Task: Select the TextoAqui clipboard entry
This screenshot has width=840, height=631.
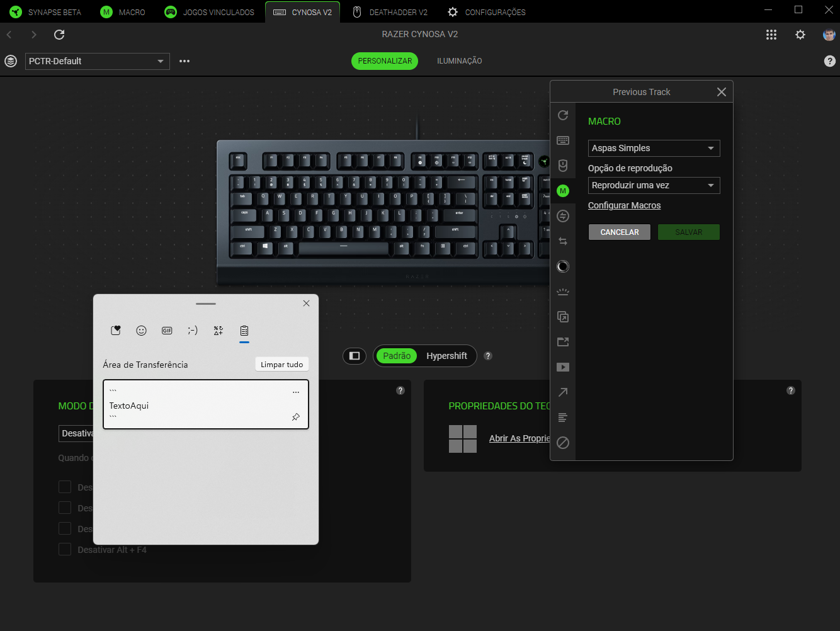Action: 206,404
